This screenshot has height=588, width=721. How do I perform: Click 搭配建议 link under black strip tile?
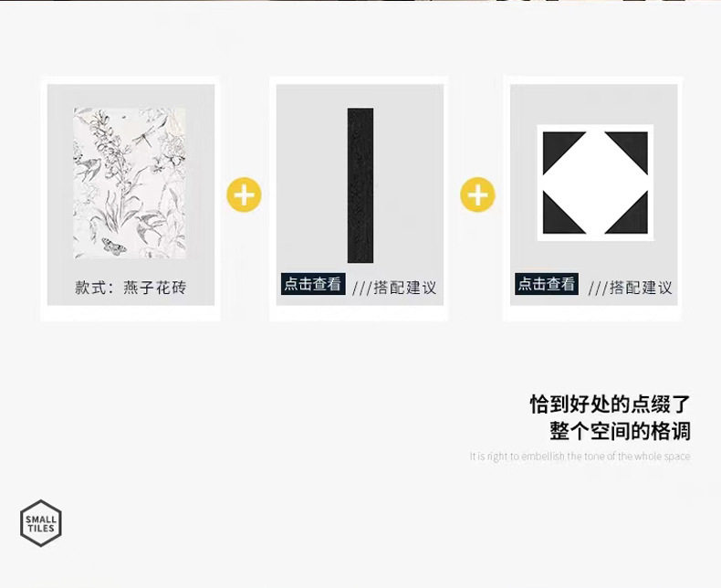coord(404,288)
